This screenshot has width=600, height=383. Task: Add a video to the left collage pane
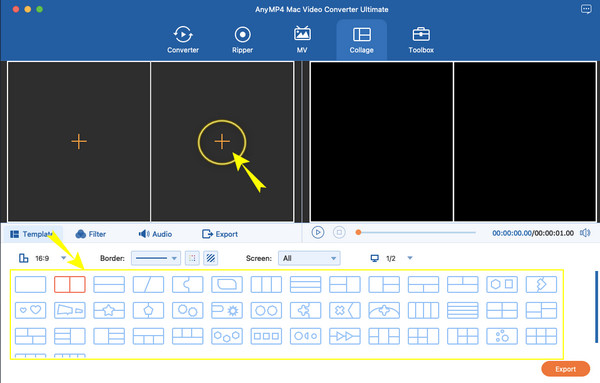[79, 142]
